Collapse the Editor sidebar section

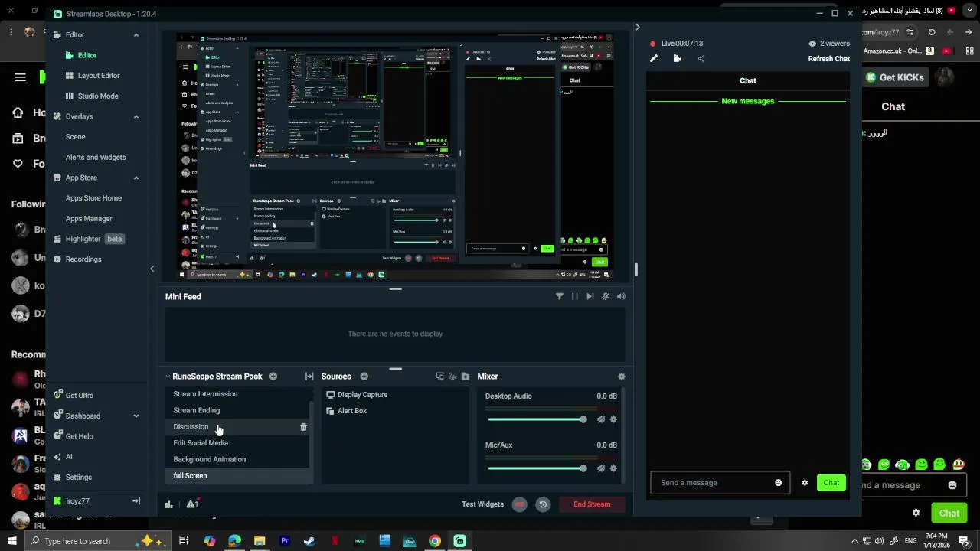click(136, 35)
